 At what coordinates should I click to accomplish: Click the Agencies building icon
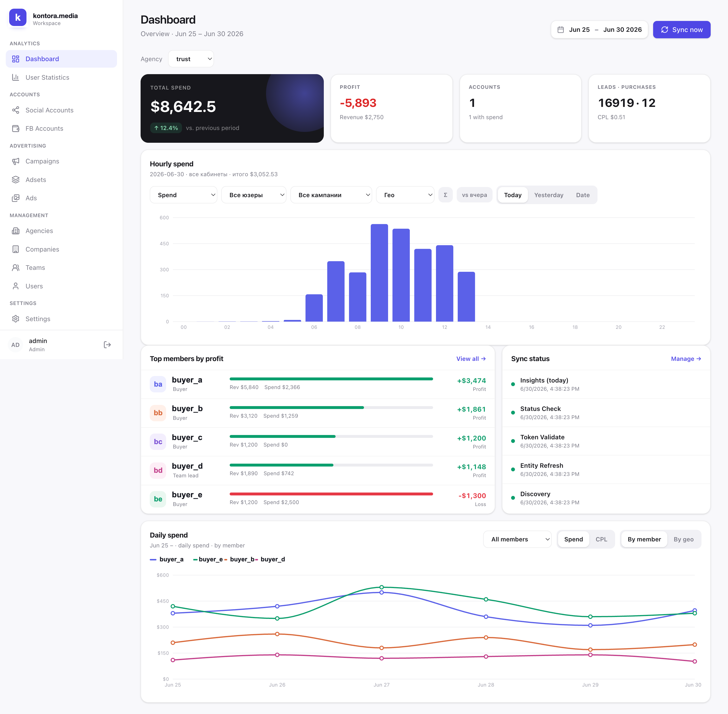coord(15,231)
